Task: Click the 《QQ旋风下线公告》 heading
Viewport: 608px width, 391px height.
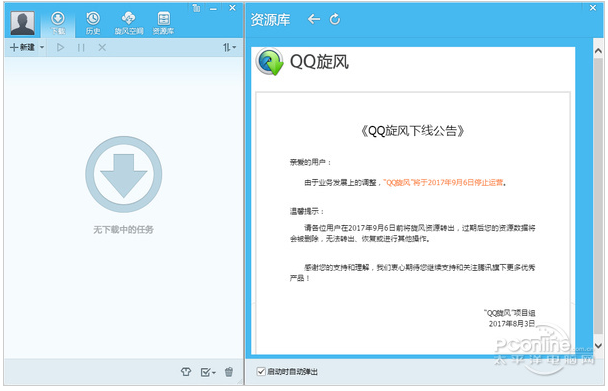Action: [x=413, y=131]
